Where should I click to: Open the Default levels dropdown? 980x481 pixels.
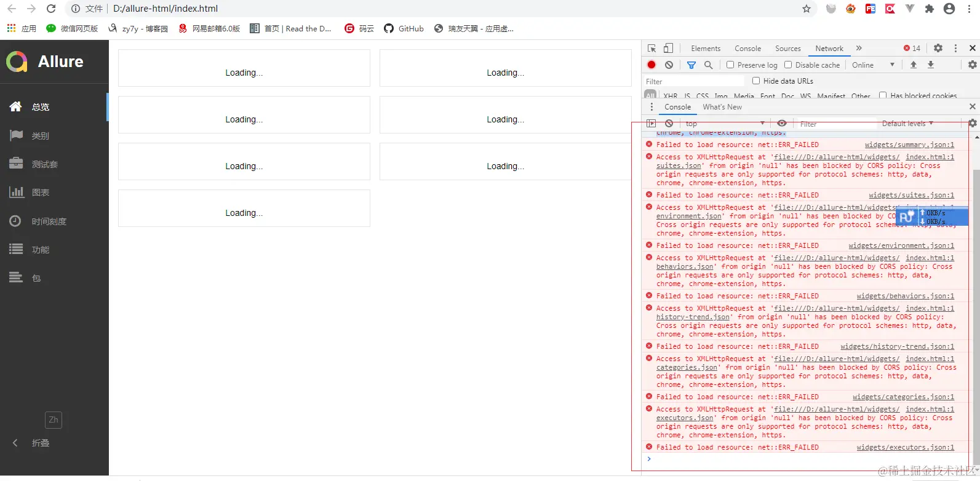click(x=907, y=124)
